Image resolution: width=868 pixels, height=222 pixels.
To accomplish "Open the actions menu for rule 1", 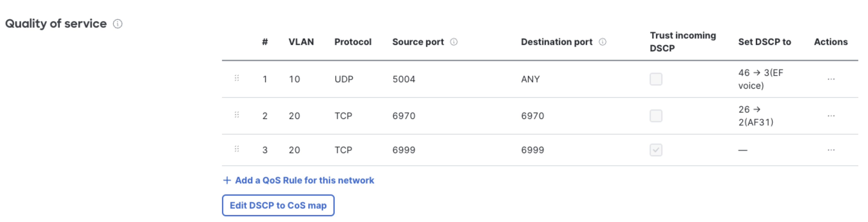I will [831, 79].
